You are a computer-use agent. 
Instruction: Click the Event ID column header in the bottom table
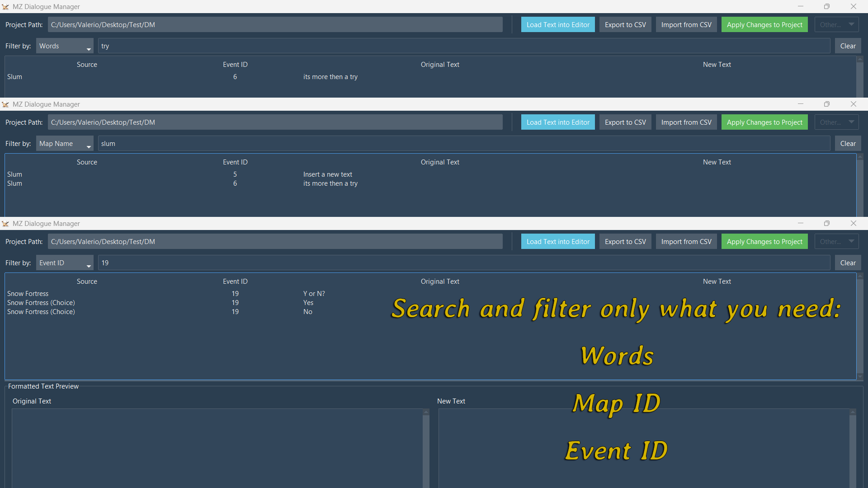coord(235,282)
